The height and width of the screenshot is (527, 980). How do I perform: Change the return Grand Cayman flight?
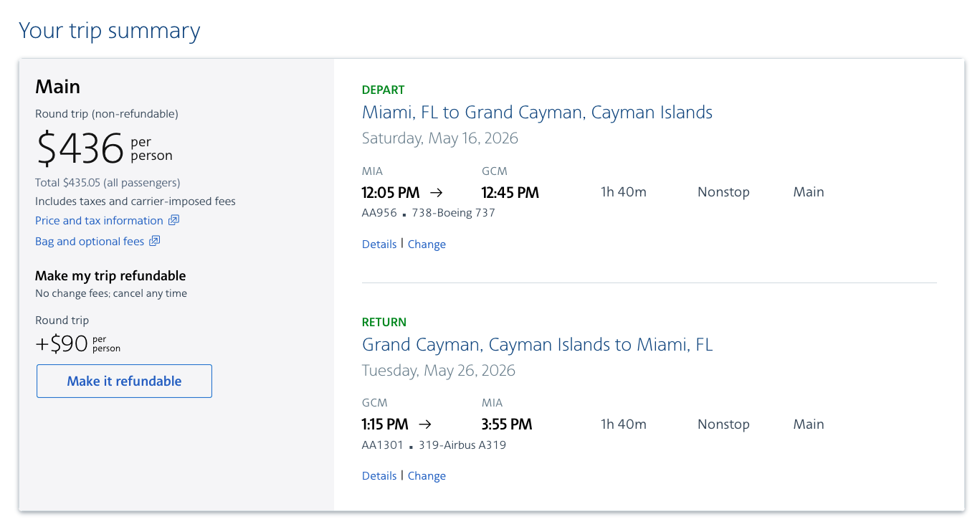[x=427, y=475]
